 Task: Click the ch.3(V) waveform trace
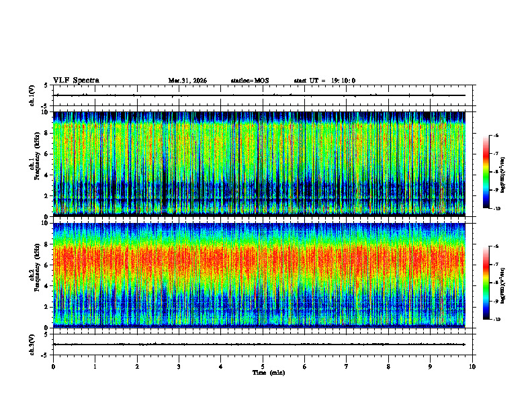[259, 345]
